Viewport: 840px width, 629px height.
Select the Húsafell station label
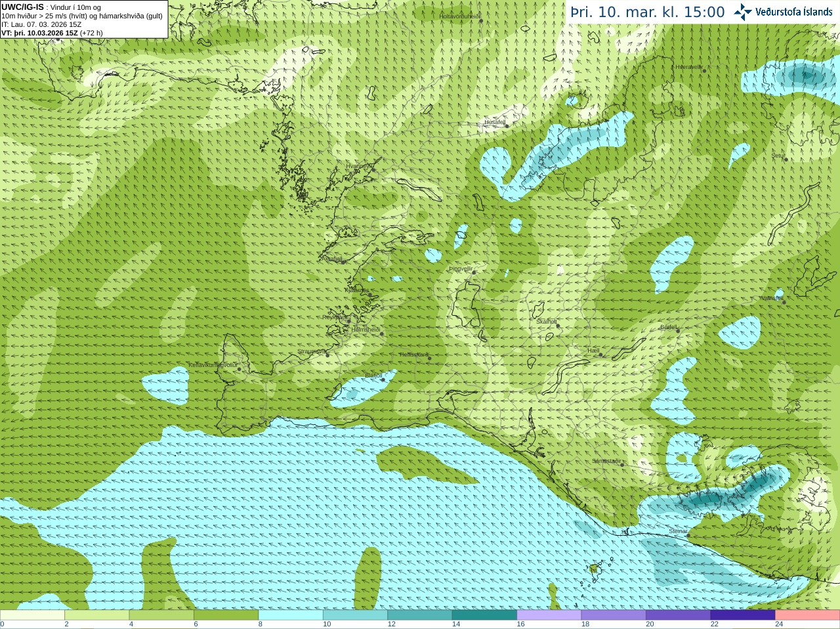[x=495, y=122]
